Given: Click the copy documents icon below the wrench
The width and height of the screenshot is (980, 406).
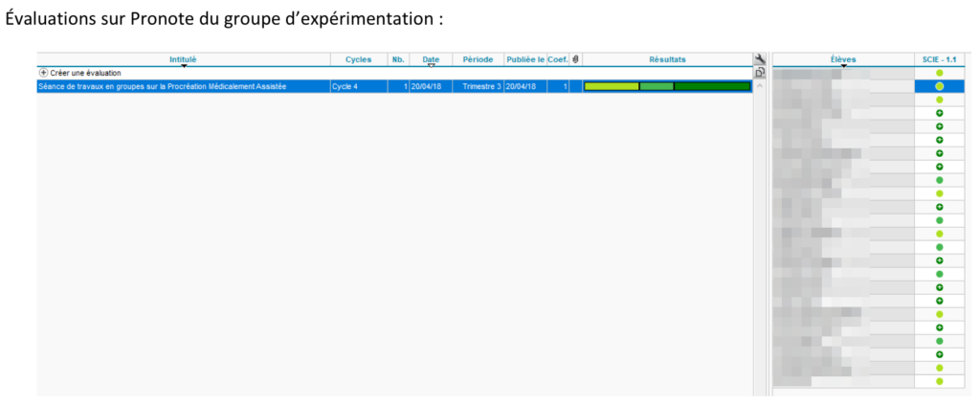Looking at the screenshot, I should pos(760,73).
